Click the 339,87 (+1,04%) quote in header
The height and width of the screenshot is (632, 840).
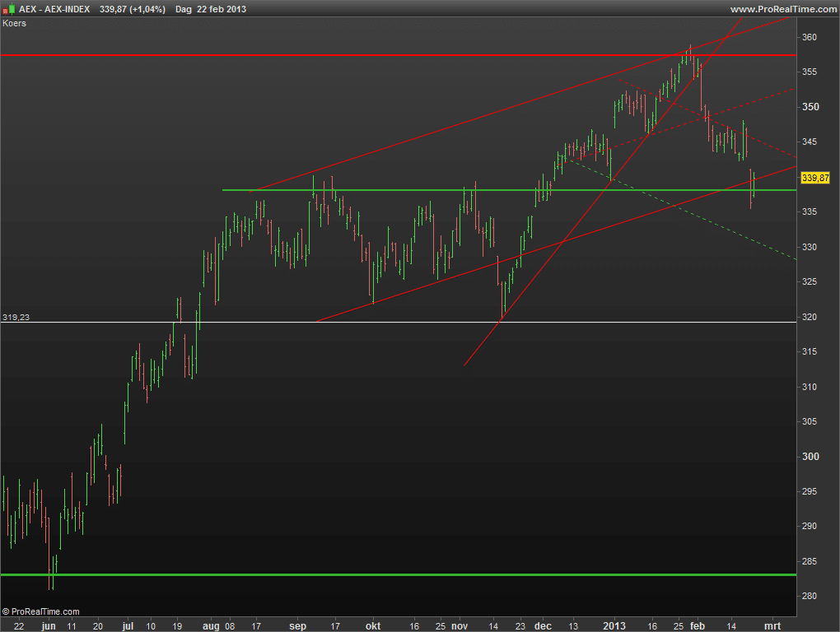(x=132, y=9)
